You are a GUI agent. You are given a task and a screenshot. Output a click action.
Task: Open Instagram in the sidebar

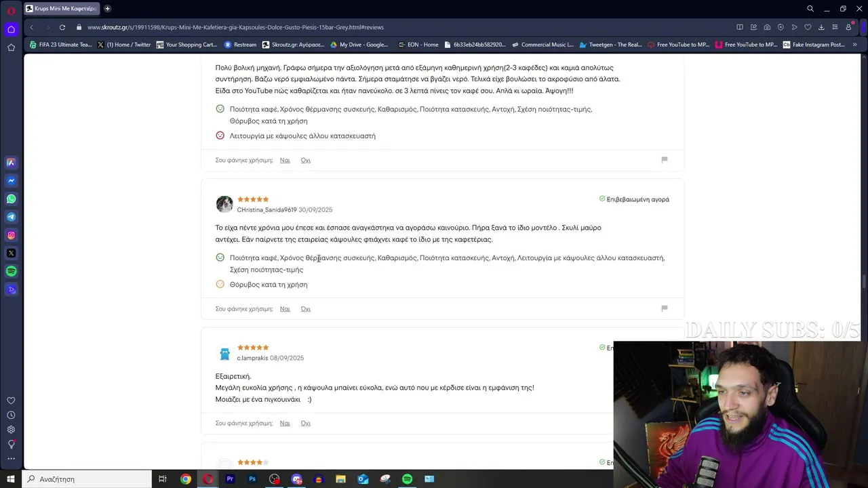tap(11, 235)
